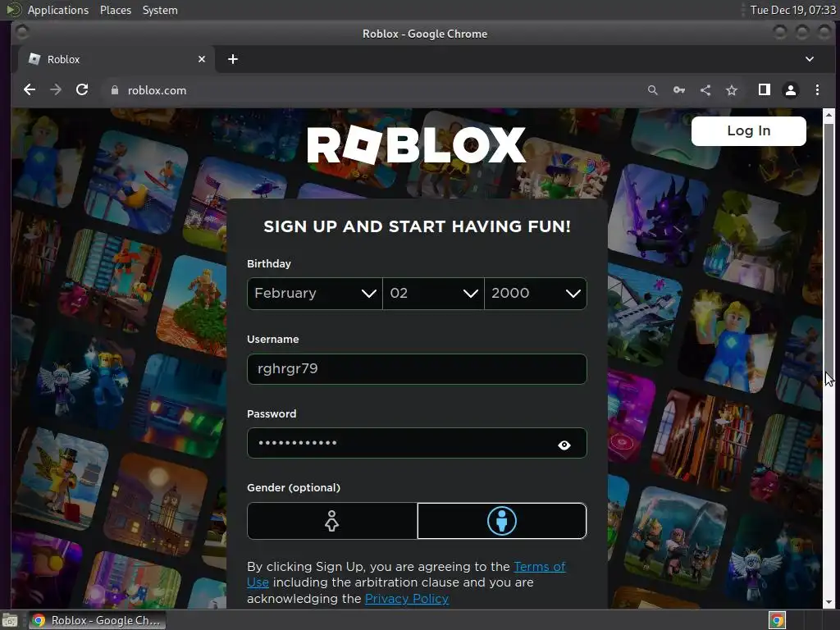Open the Chrome profile avatar icon

[791, 90]
